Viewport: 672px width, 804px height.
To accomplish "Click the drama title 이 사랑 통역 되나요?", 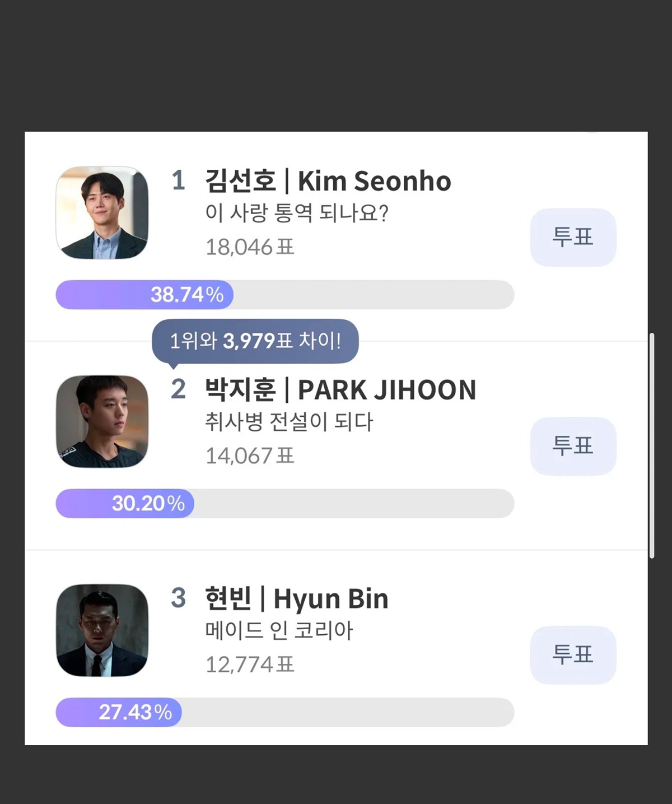I will (x=297, y=213).
